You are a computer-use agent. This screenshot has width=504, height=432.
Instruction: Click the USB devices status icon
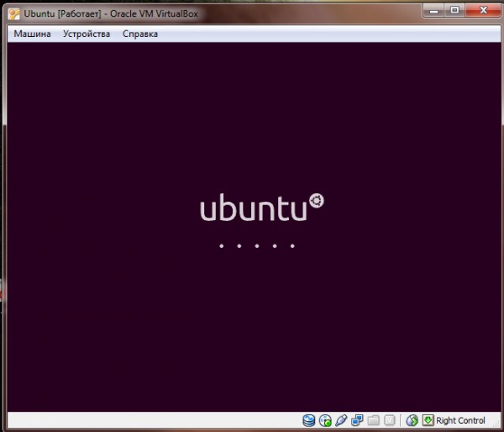point(341,420)
